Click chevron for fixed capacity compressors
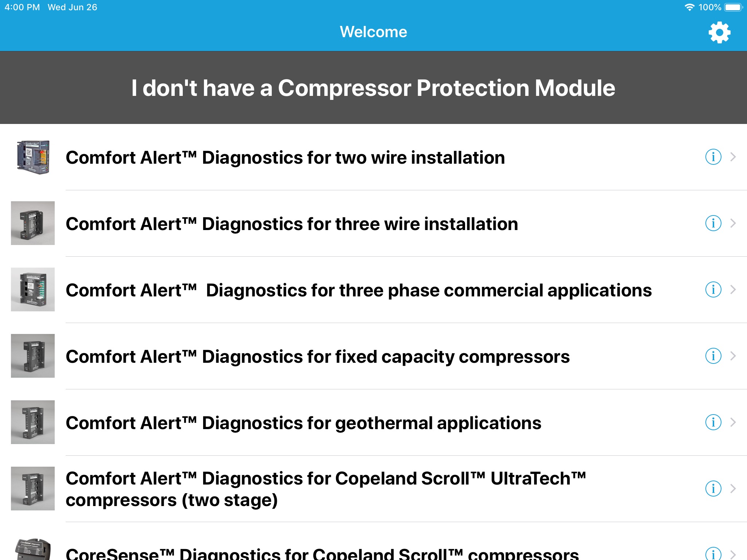 click(733, 356)
